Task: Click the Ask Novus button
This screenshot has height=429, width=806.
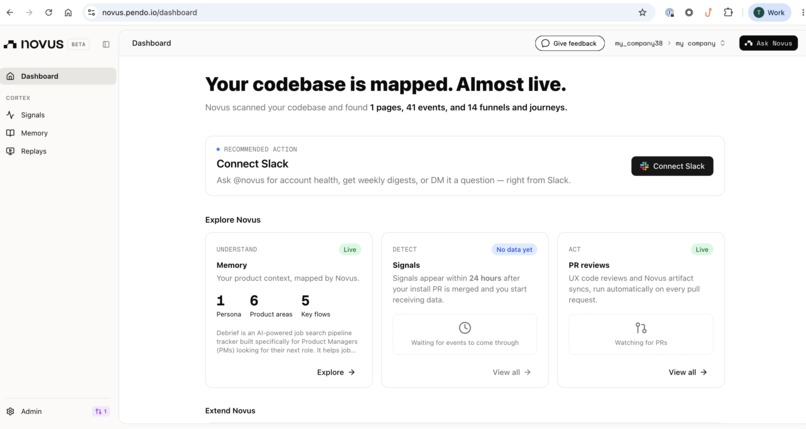Action: click(768, 43)
